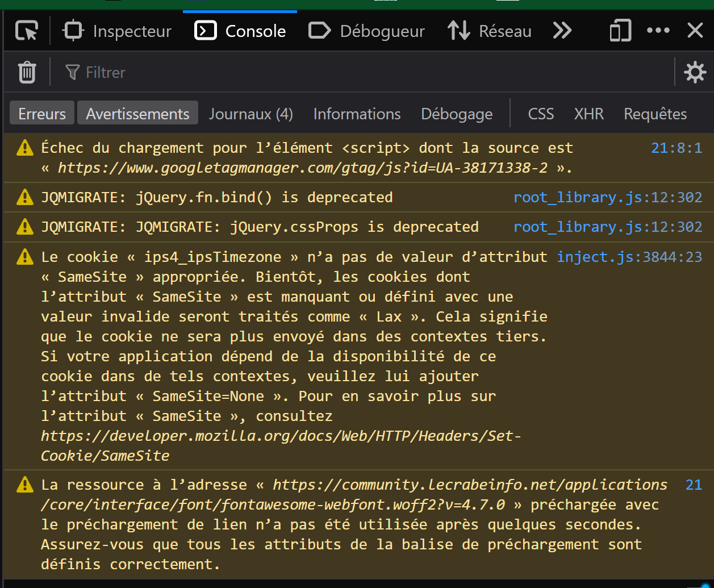Image resolution: width=714 pixels, height=588 pixels.
Task: Open googletagmanager.com script URL
Action: (x=303, y=168)
